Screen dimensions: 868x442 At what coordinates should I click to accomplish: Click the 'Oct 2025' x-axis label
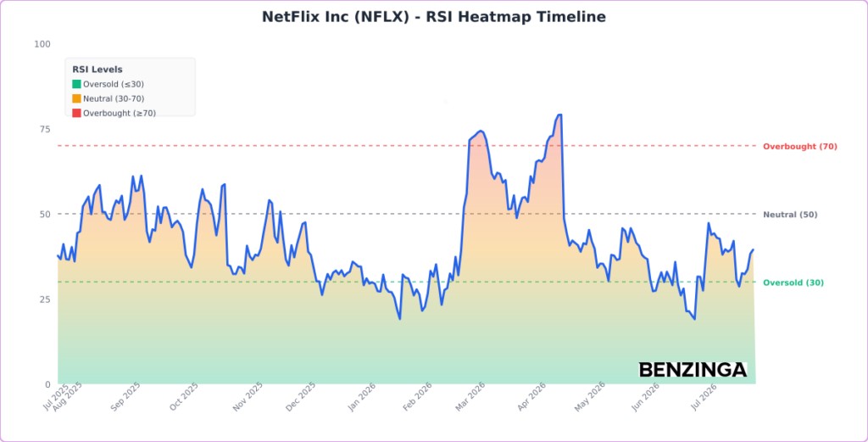(184, 396)
